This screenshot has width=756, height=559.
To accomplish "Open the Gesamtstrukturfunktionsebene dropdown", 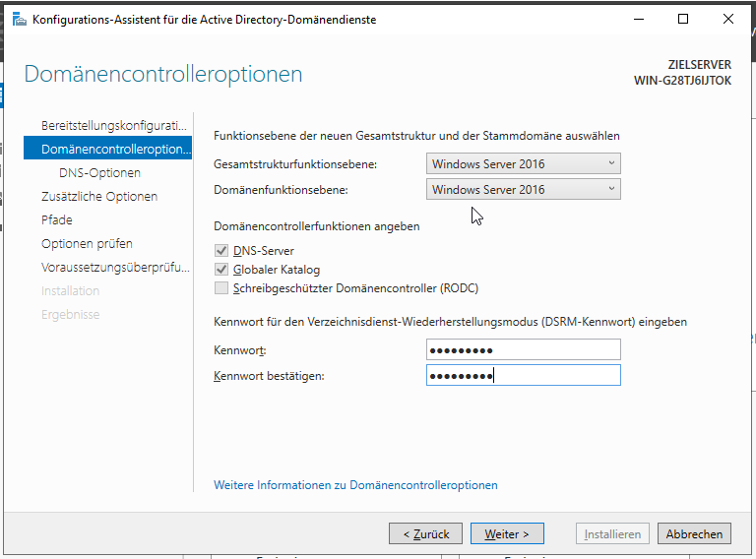I will tap(524, 164).
